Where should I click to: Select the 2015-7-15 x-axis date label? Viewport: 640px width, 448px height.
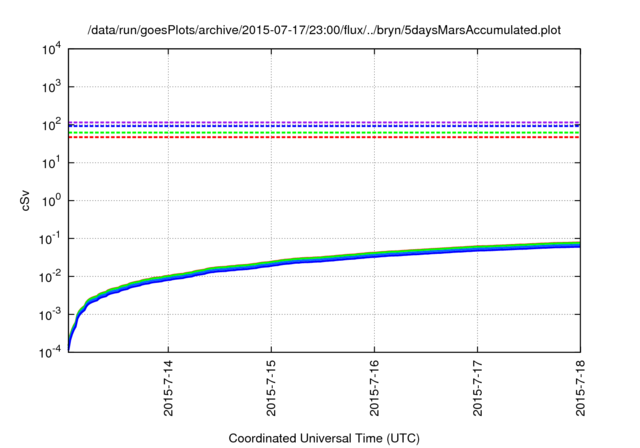pos(271,388)
